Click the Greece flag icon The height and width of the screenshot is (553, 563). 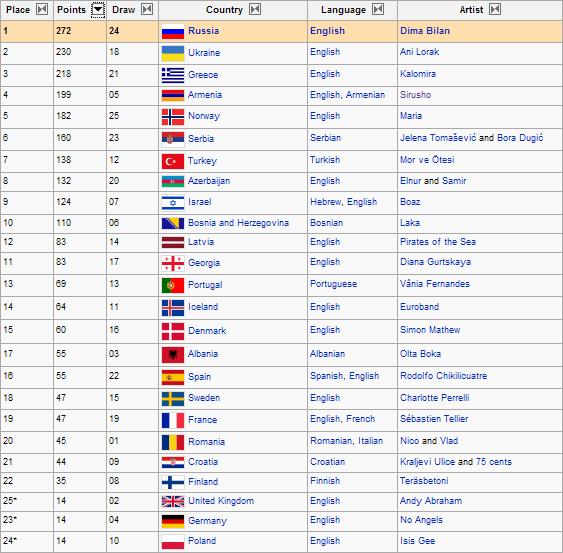(173, 75)
